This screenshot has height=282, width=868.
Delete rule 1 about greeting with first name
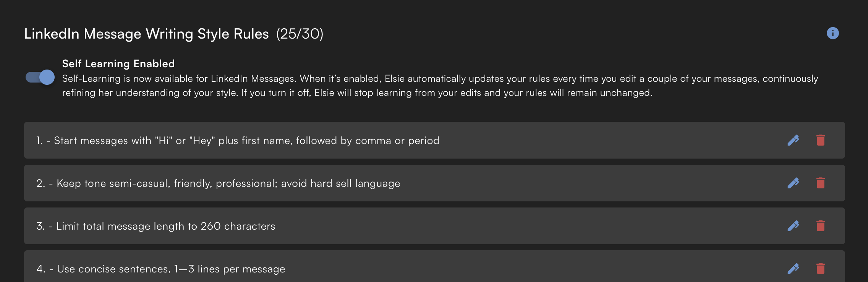pyautogui.click(x=820, y=140)
